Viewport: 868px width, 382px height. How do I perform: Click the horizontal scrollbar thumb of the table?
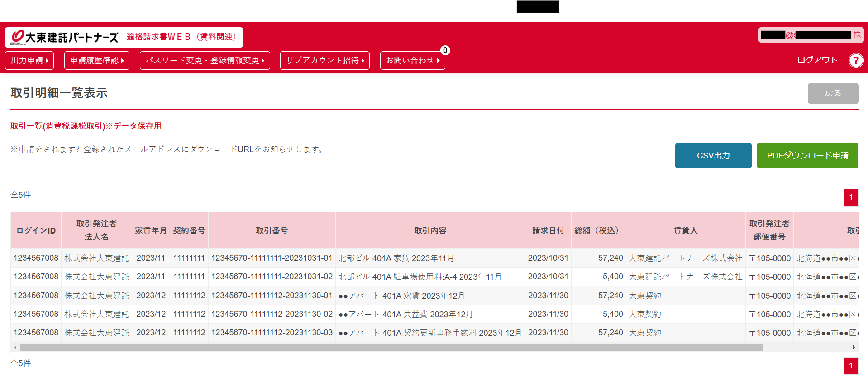point(391,348)
